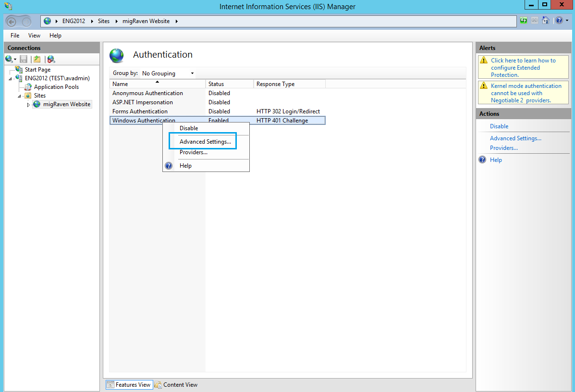575x392 pixels.
Task: Click the Help icon in Actions pane
Action: point(483,159)
